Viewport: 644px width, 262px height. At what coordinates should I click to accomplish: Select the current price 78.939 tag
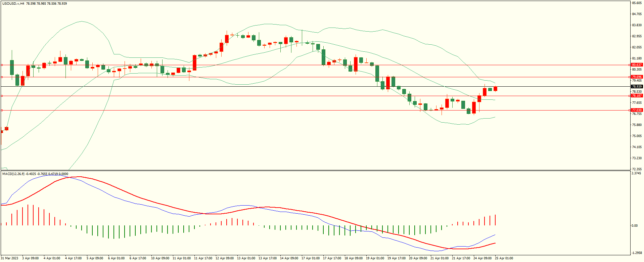637,87
